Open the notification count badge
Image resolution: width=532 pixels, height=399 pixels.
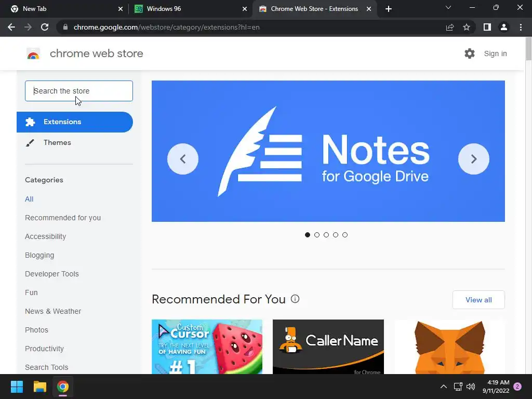coord(517,387)
